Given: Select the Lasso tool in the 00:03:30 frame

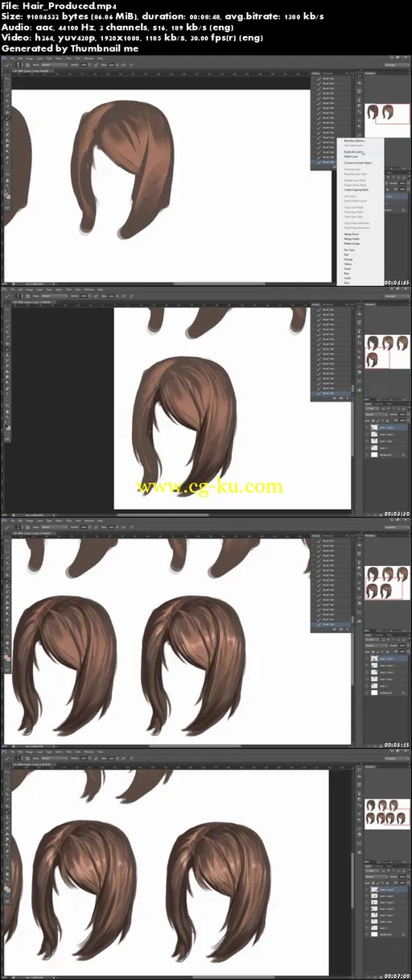Looking at the screenshot, I should pyautogui.click(x=7, y=320).
